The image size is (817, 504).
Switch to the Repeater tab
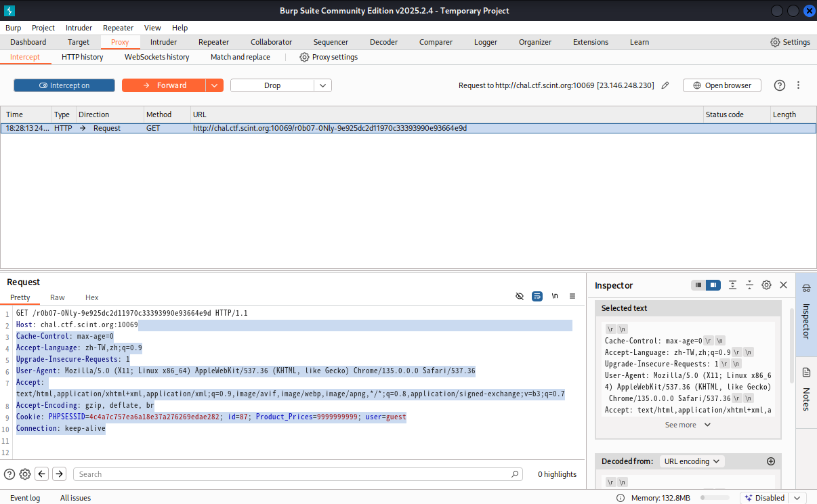click(213, 42)
